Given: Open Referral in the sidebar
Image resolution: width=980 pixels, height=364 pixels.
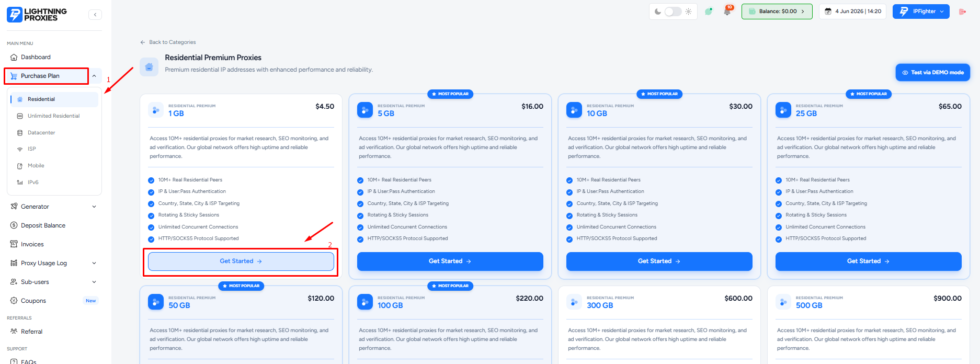Looking at the screenshot, I should [32, 332].
